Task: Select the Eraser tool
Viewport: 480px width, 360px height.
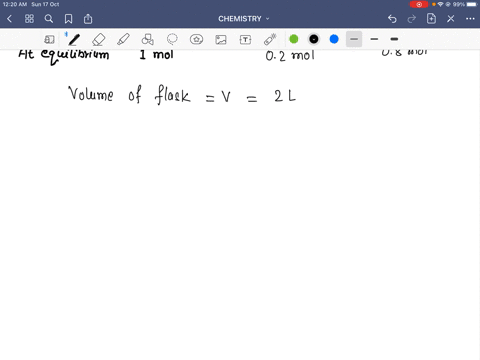Action: click(x=99, y=39)
